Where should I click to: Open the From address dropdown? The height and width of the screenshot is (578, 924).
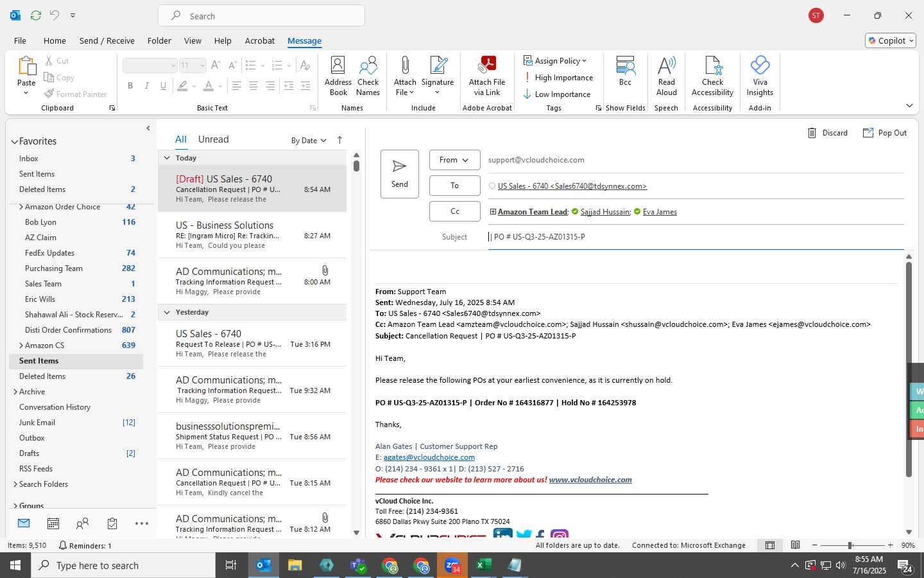454,160
